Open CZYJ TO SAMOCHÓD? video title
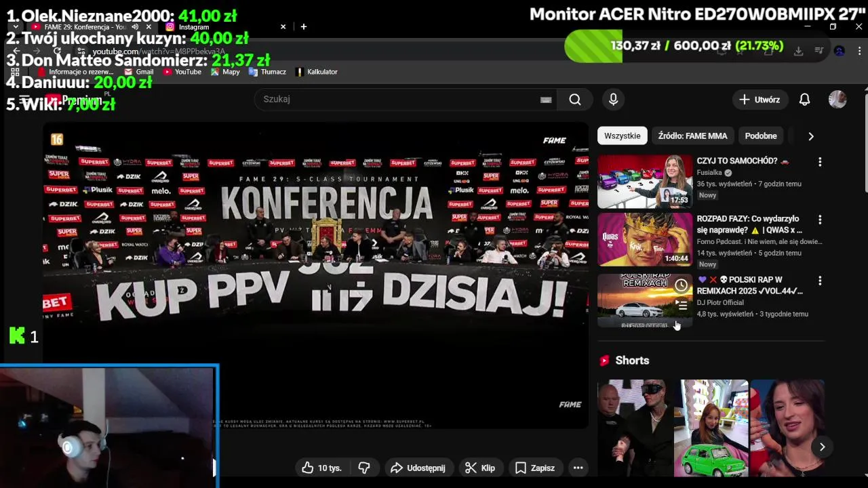This screenshot has width=868, height=488. (x=743, y=161)
